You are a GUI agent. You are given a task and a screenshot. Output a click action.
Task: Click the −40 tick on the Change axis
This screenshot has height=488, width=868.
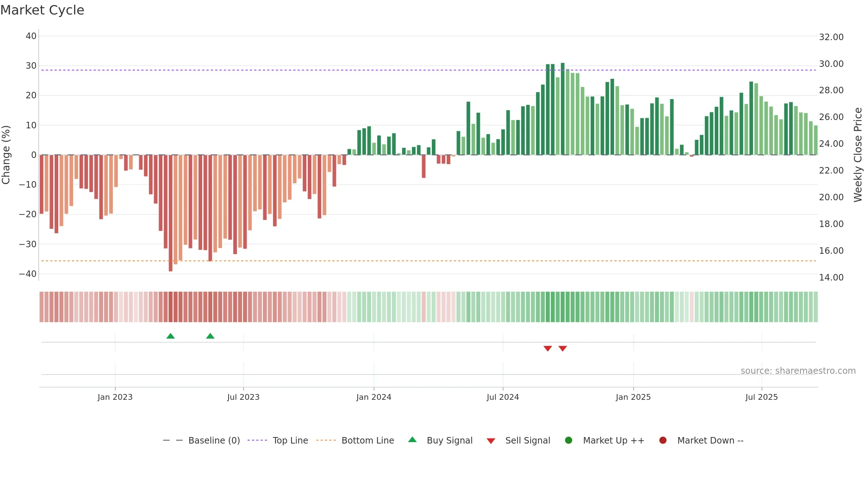click(x=28, y=274)
